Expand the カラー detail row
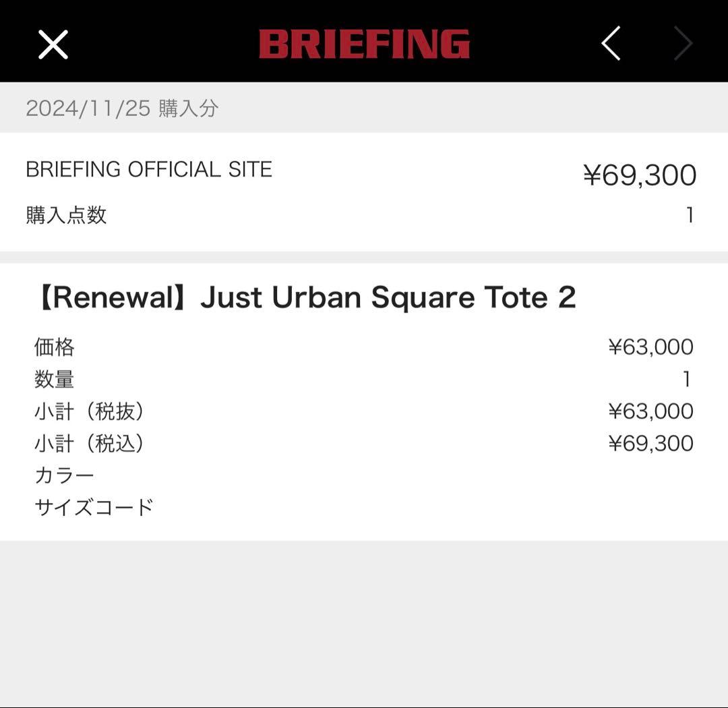This screenshot has height=708, width=728. [x=65, y=475]
